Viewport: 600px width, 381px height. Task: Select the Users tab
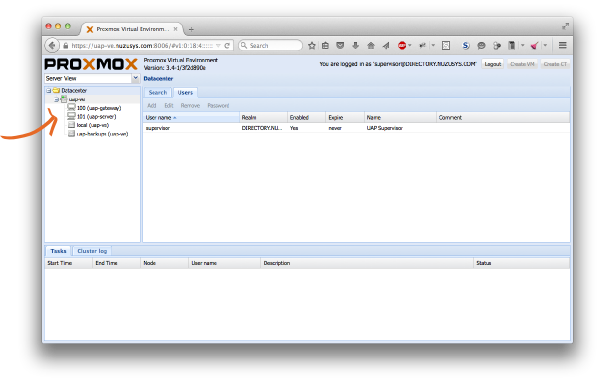[185, 93]
